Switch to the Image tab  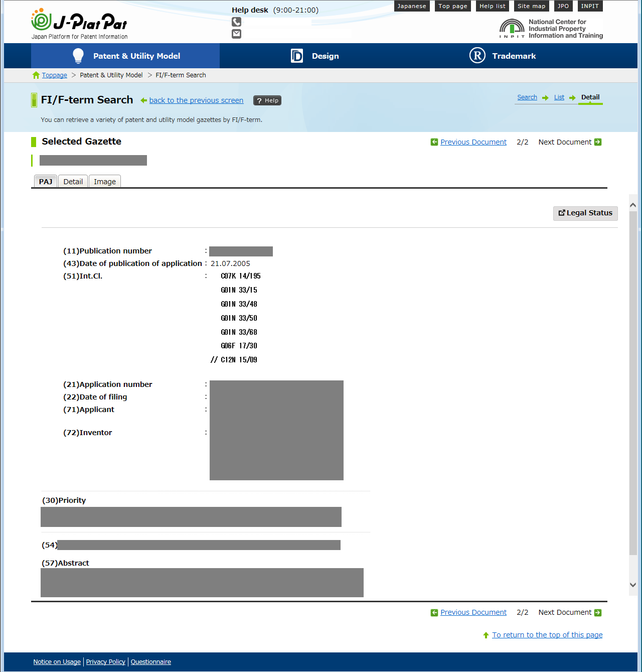coord(104,182)
